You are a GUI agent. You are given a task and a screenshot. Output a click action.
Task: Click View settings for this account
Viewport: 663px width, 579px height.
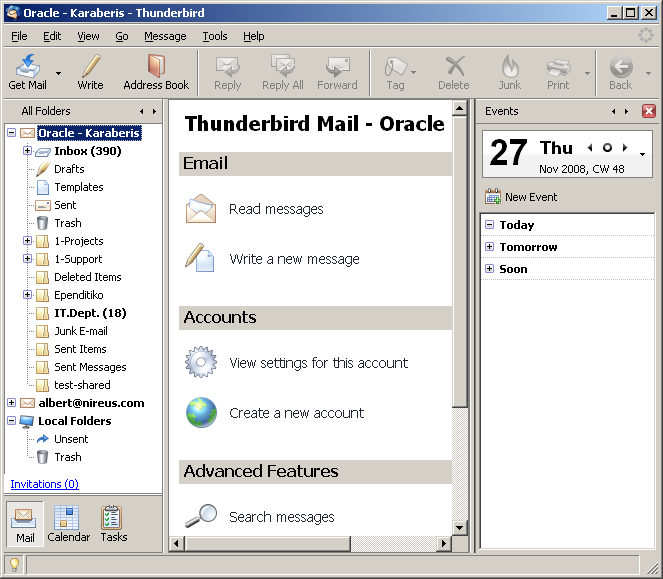(x=318, y=363)
